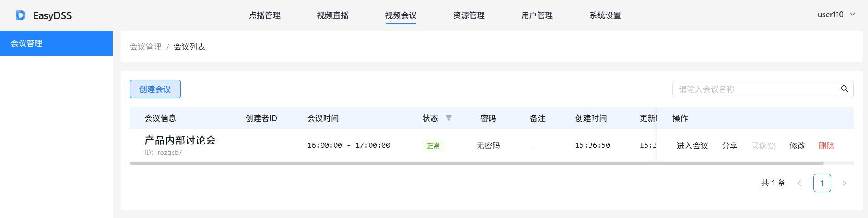This screenshot has height=218, width=868.
Task: Open the 资源管理 menu
Action: pos(469,15)
